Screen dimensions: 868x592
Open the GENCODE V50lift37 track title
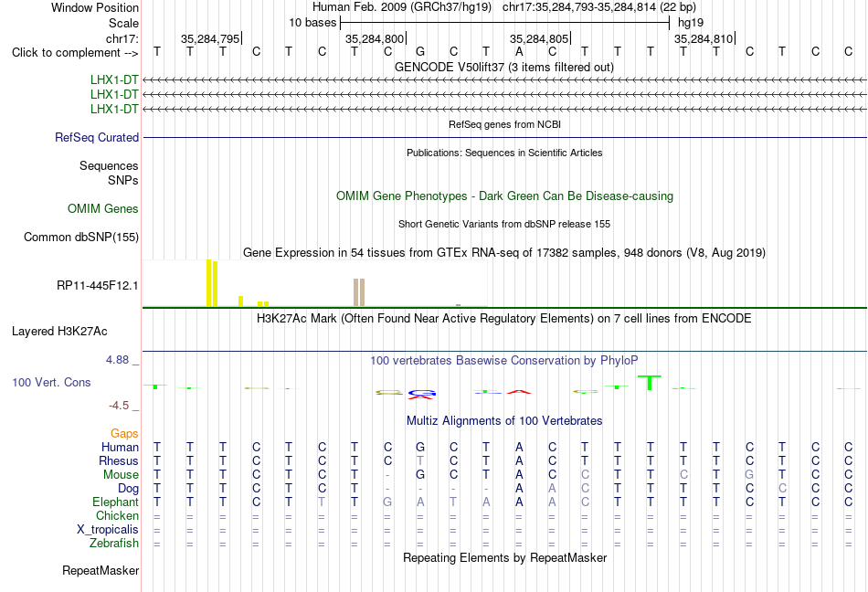pyautogui.click(x=503, y=67)
